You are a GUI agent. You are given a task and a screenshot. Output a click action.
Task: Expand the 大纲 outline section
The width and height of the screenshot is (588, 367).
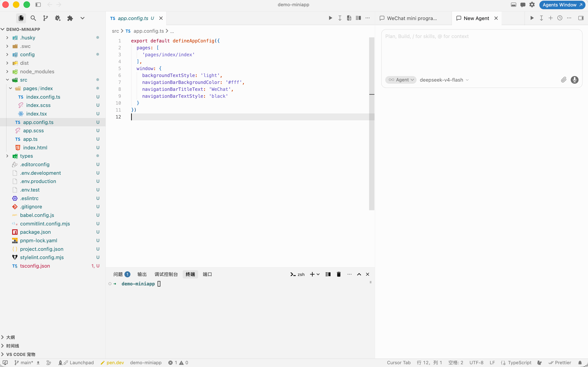point(53,337)
